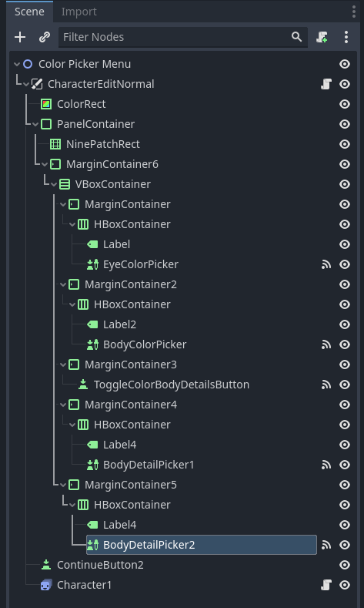Screen dimensions: 364x608
Task: Click the Attach Script icon next to the filter
Action: [x=322, y=37]
